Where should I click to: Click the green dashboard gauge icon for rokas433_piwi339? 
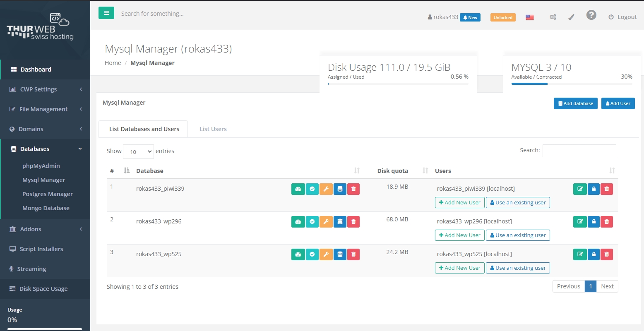click(298, 189)
